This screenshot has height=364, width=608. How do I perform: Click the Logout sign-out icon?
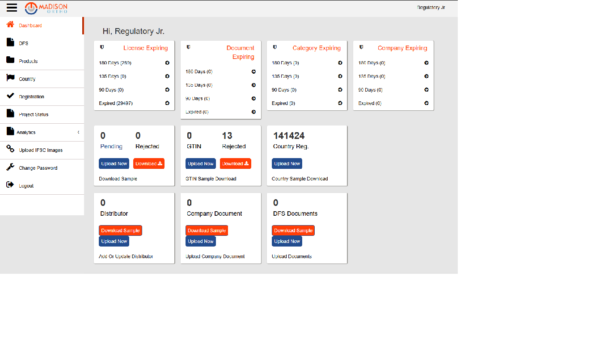[10, 185]
